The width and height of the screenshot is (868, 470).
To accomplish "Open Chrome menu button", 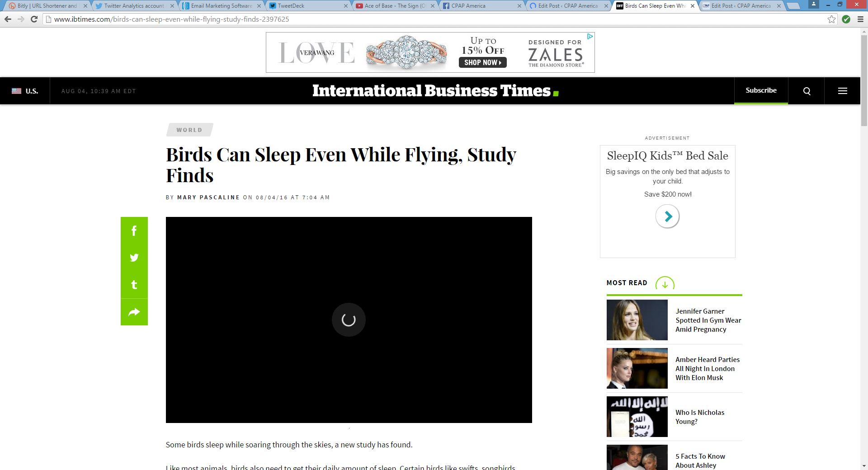I will tap(860, 19).
